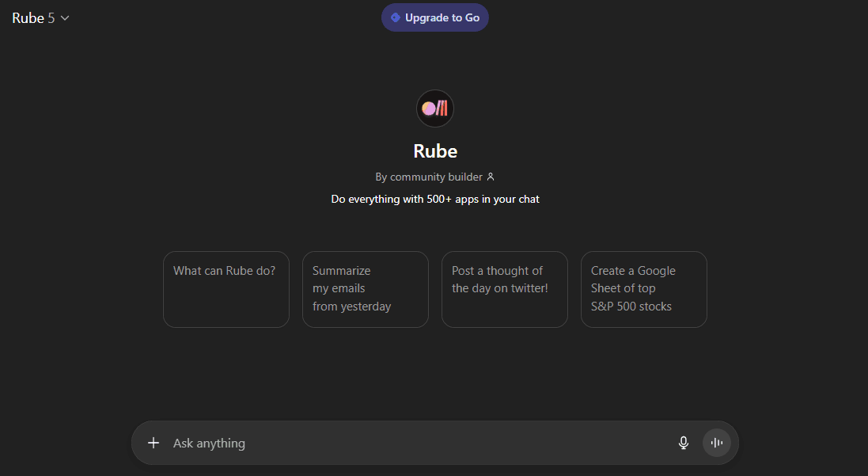Click the 'Do everything with 500+ apps' tagline
The height and width of the screenshot is (476, 868).
(434, 199)
